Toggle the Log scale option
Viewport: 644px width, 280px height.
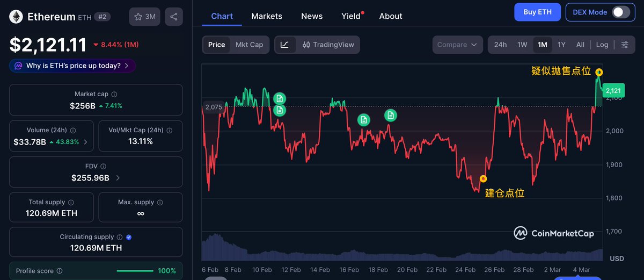(602, 45)
